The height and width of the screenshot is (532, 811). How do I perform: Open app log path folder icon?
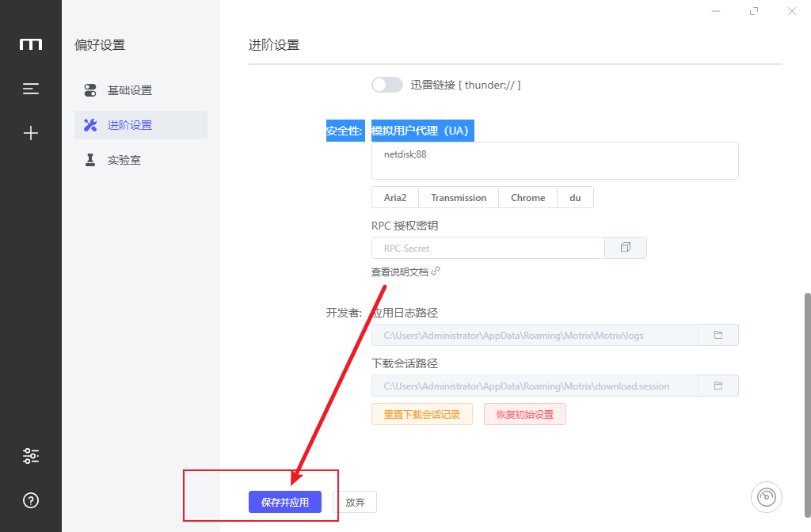(718, 335)
